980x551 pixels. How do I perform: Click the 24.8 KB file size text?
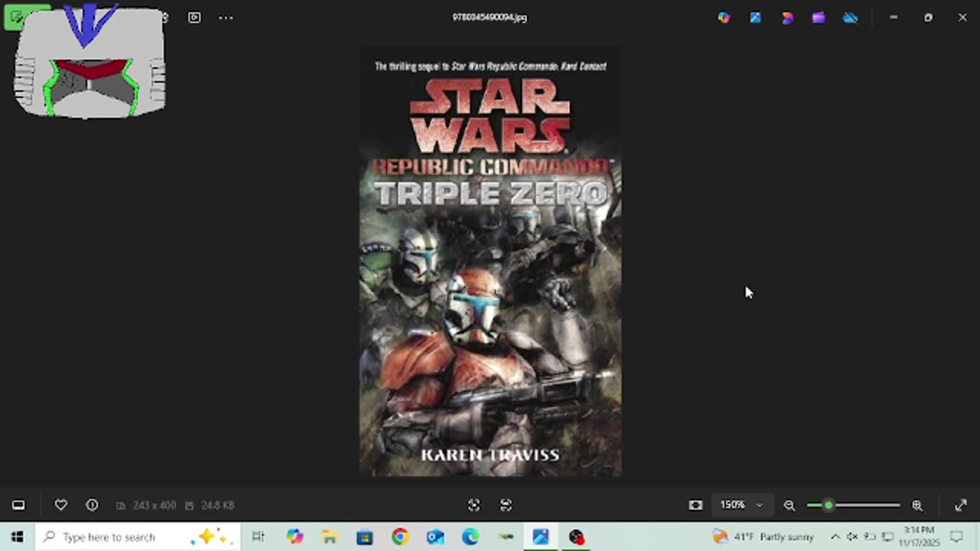[217, 505]
